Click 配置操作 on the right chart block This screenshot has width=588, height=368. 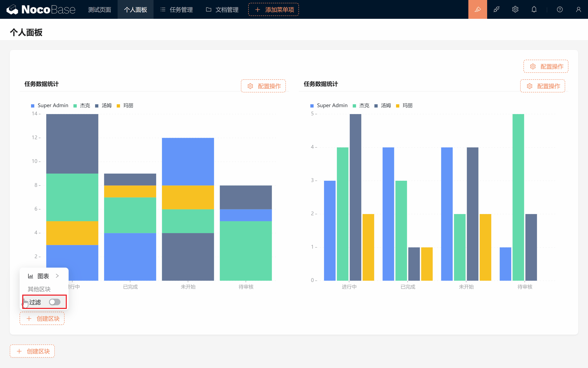pos(542,86)
